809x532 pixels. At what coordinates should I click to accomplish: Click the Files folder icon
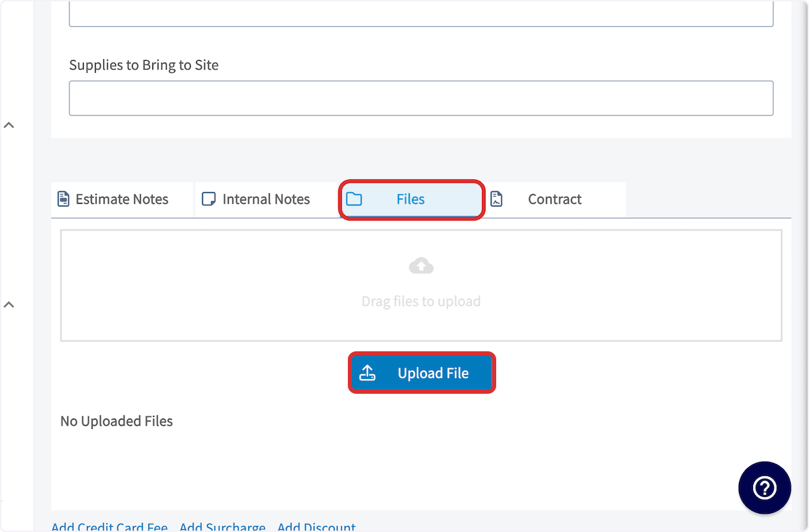coord(354,199)
